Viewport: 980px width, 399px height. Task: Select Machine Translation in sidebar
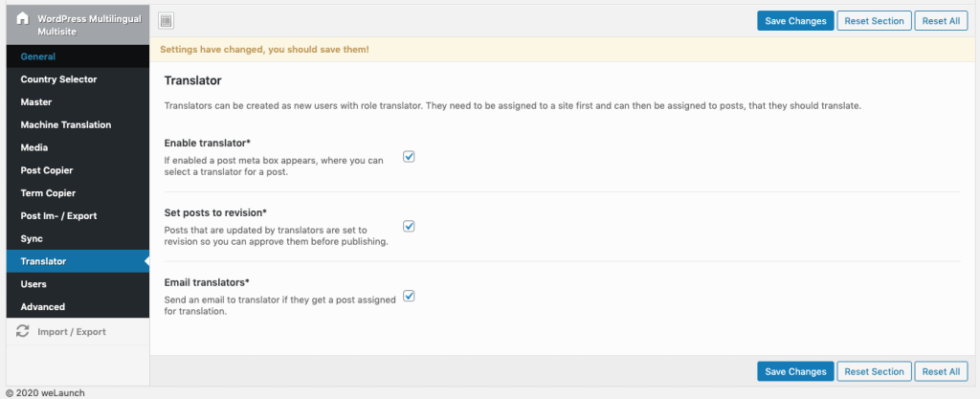pyautogui.click(x=66, y=124)
